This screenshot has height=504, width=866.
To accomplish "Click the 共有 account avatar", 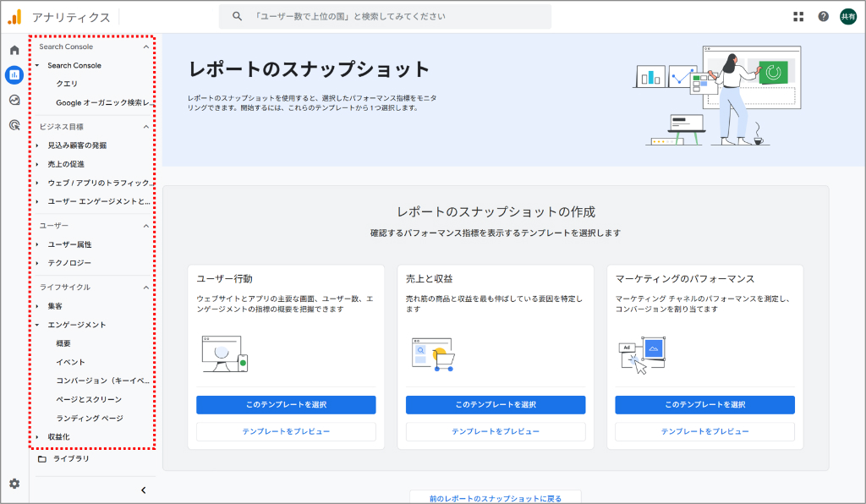I will tap(849, 16).
